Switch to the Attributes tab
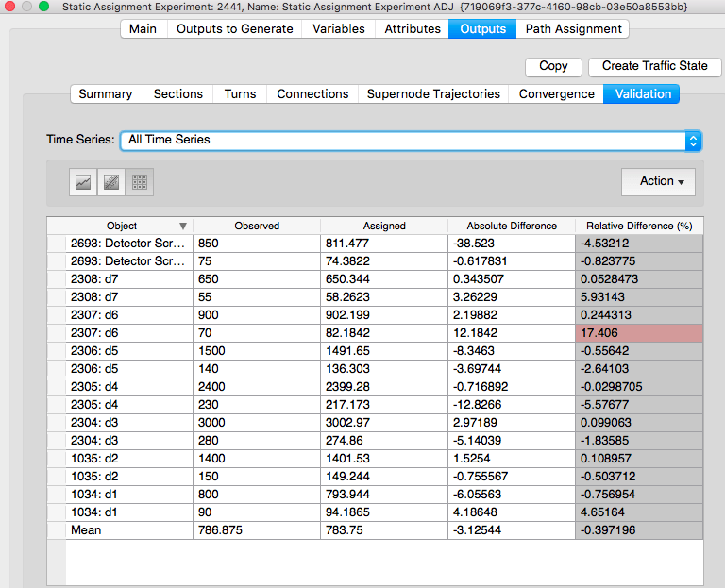Screen dimensions: 725x588 [x=412, y=28]
